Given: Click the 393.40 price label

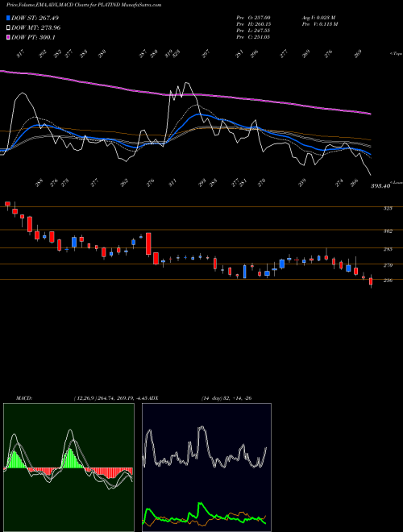Looking at the screenshot, I should 380,186.
